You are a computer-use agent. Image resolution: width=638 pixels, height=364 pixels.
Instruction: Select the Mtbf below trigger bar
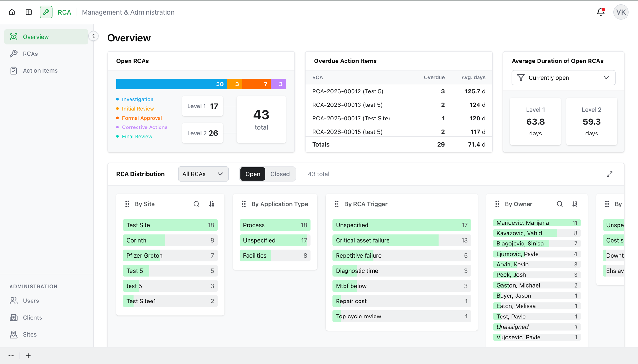(x=401, y=286)
